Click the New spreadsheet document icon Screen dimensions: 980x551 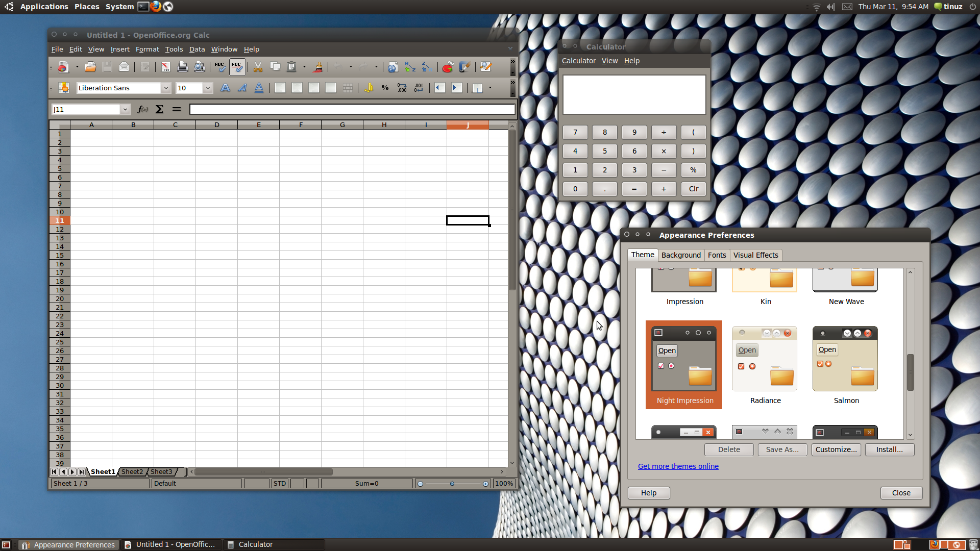[63, 67]
